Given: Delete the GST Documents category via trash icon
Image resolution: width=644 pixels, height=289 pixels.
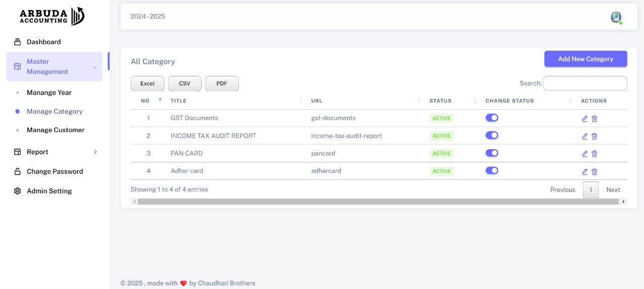Looking at the screenshot, I should point(594,119).
